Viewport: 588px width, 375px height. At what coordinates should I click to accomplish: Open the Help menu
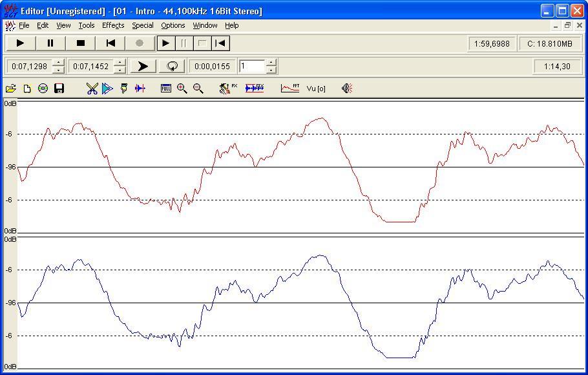pos(232,25)
